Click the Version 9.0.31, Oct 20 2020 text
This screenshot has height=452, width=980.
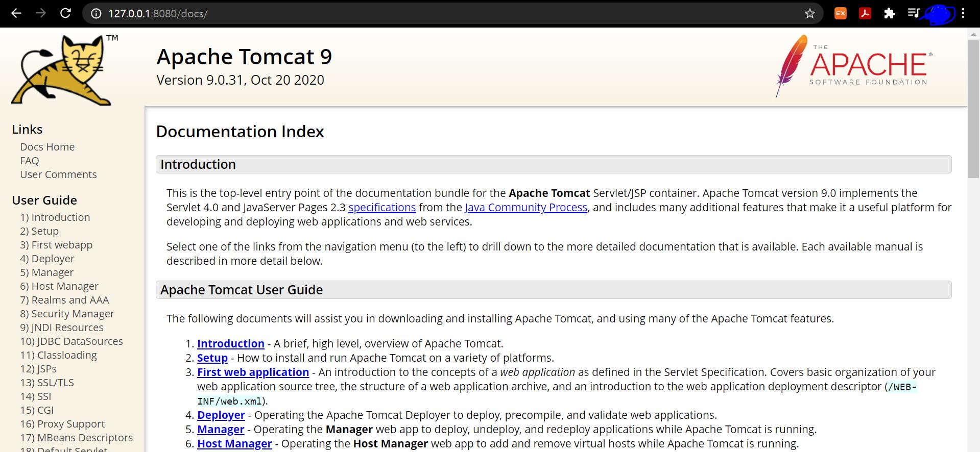[x=240, y=80]
